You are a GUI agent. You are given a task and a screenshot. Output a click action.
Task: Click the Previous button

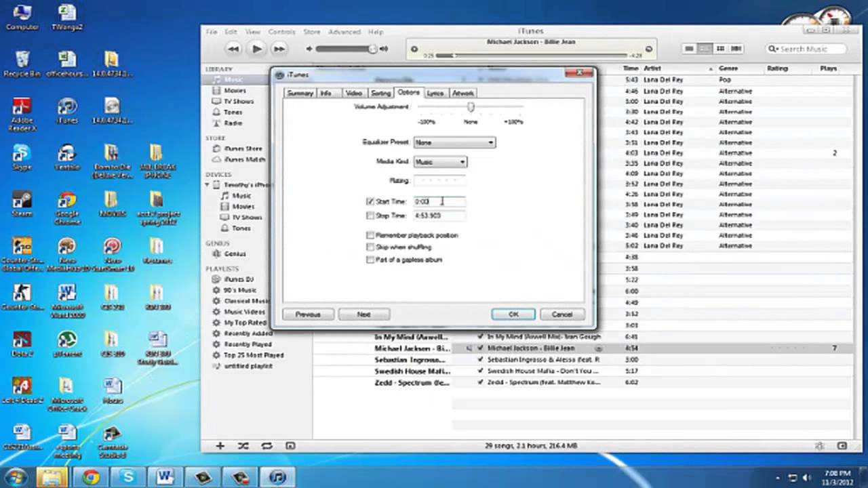coord(308,314)
